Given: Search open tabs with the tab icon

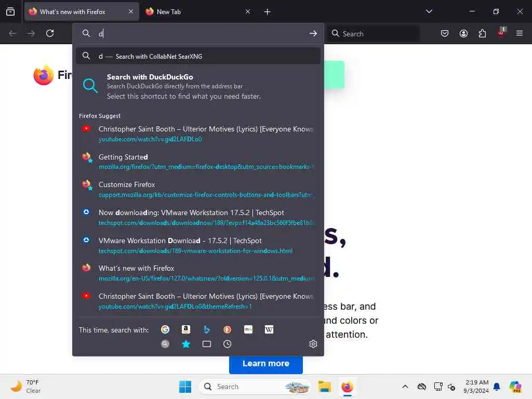Looking at the screenshot, I should [x=207, y=344].
